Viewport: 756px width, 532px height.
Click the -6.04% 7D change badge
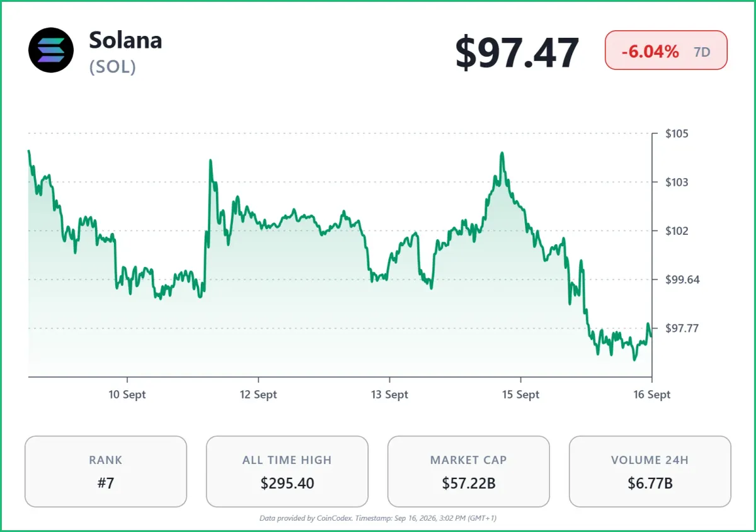coord(666,50)
